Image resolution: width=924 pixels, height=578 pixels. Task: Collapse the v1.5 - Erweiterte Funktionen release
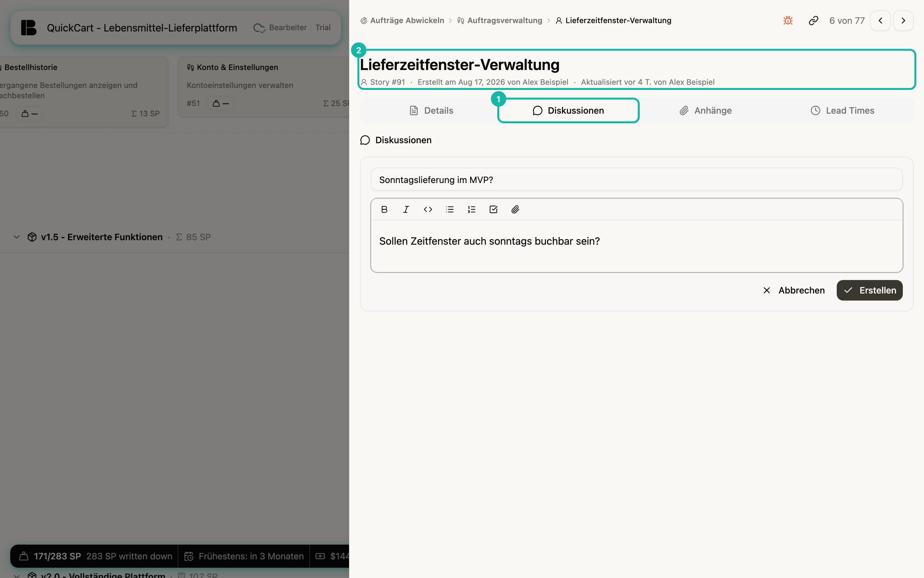point(16,237)
